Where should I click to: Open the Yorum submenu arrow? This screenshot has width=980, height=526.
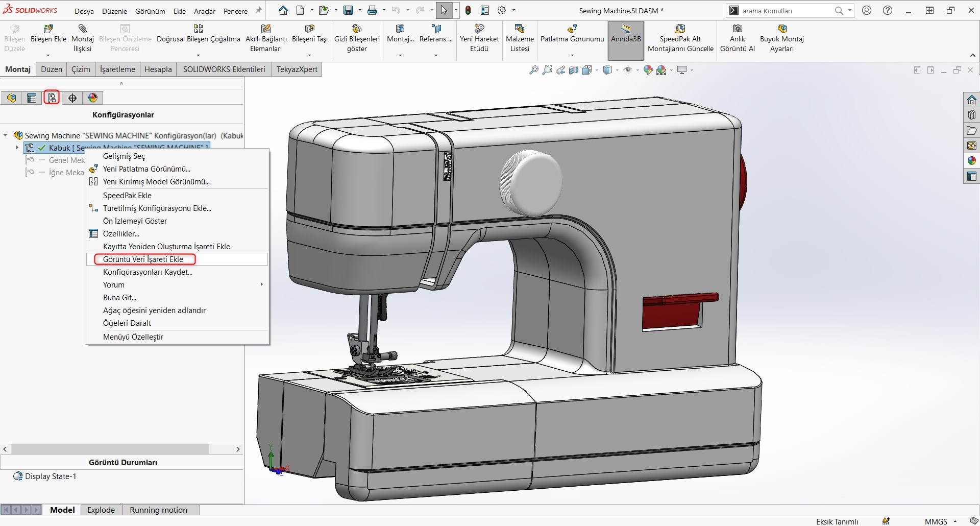pos(262,284)
